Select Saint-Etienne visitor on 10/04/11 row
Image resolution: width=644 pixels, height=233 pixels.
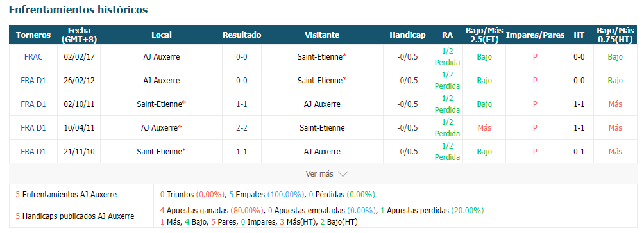[x=322, y=128]
